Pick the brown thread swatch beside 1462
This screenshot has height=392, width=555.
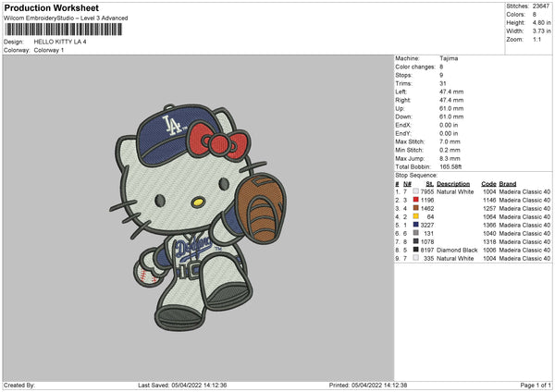[x=416, y=208]
